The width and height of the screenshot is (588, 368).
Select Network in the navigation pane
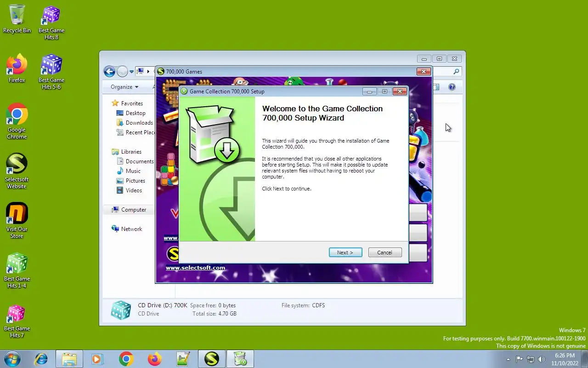pyautogui.click(x=131, y=229)
